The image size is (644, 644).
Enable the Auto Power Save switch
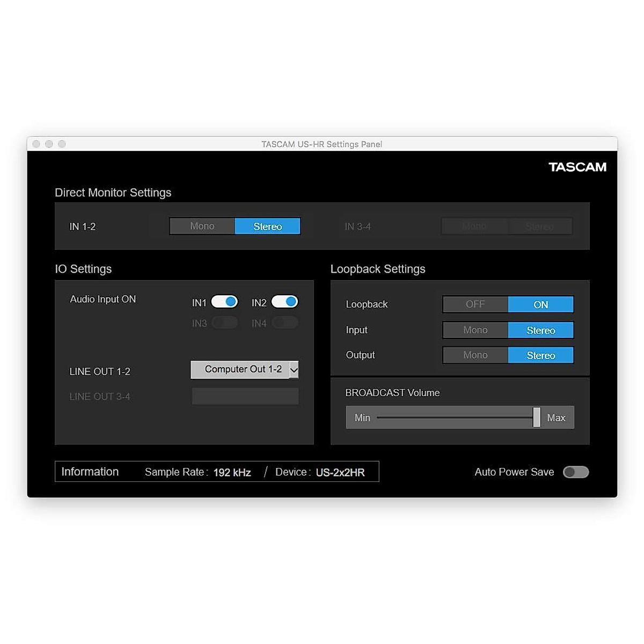(x=576, y=472)
